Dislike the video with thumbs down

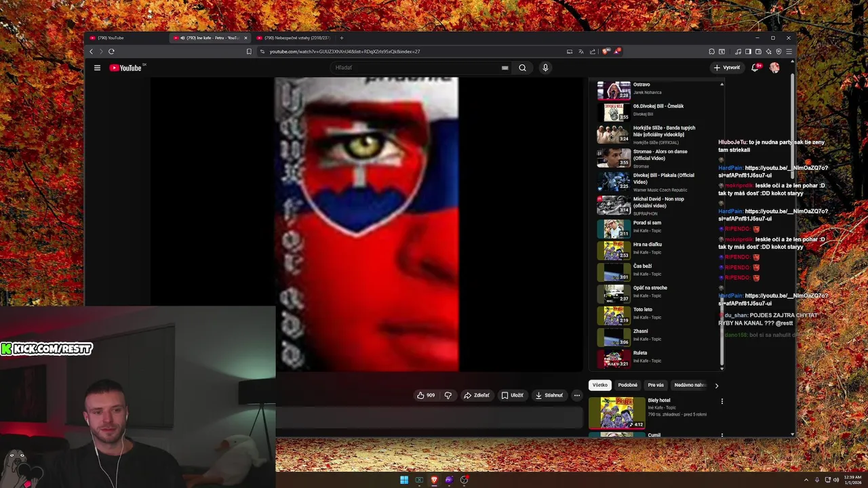(x=448, y=395)
